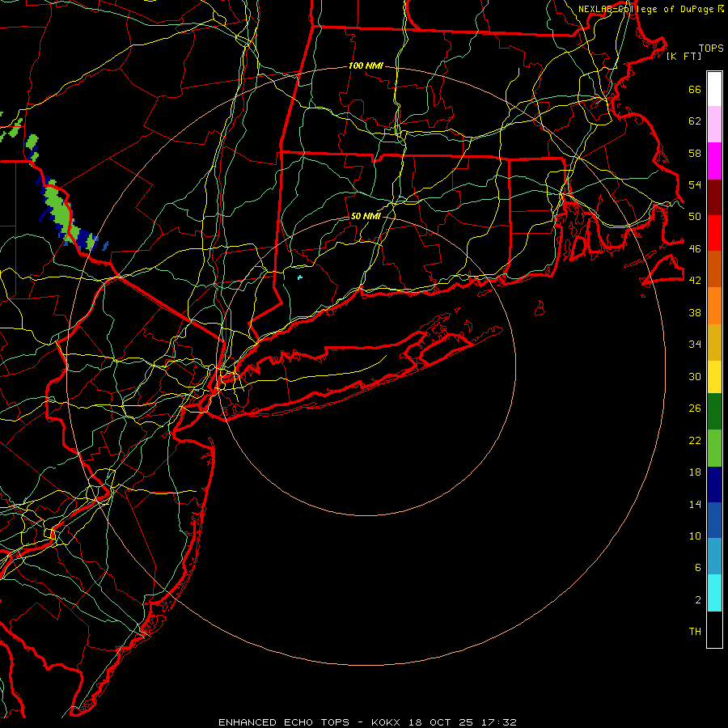Screen dimensions: 728x728
Task: Click the 34 legend value
Action: tap(695, 345)
